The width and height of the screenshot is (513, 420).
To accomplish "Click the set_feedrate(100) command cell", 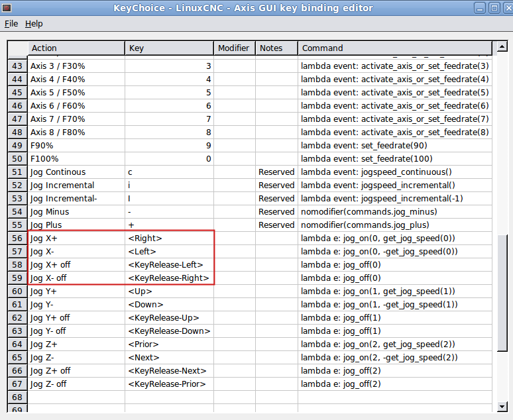I will click(394, 159).
